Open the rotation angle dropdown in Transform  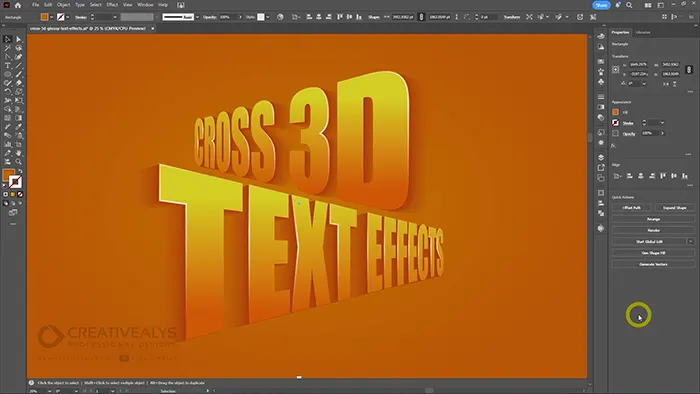[x=644, y=84]
